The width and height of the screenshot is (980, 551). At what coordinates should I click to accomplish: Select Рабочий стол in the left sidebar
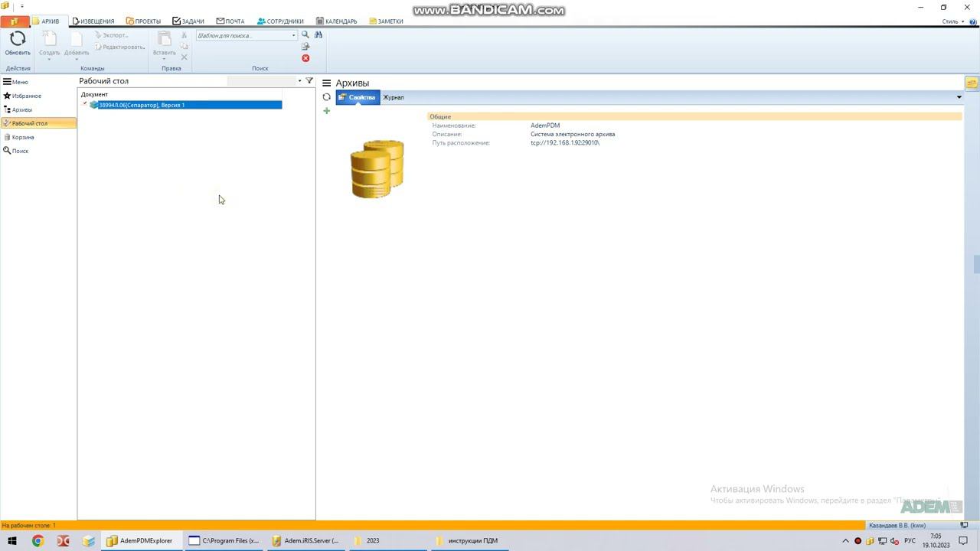coord(38,123)
